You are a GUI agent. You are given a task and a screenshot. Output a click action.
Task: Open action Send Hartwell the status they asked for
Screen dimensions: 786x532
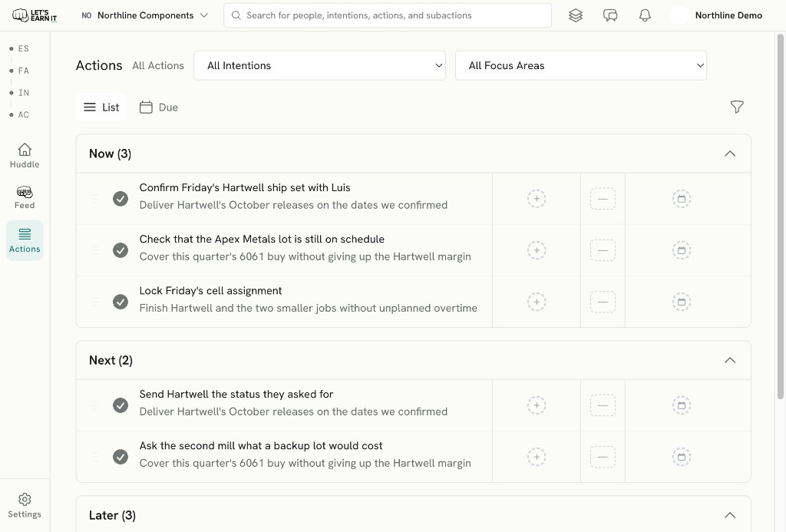click(x=236, y=394)
